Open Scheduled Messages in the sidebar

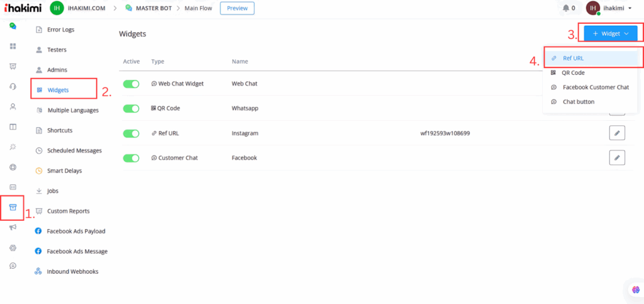[x=74, y=150]
